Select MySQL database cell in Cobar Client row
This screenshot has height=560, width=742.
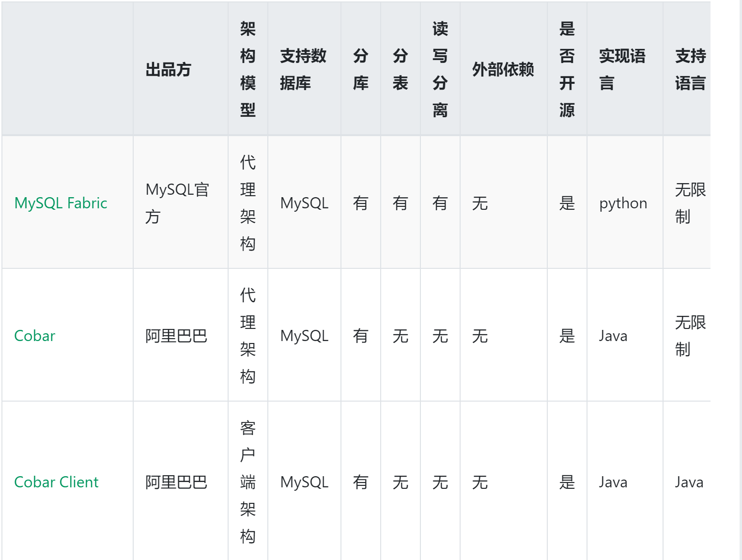tap(305, 482)
